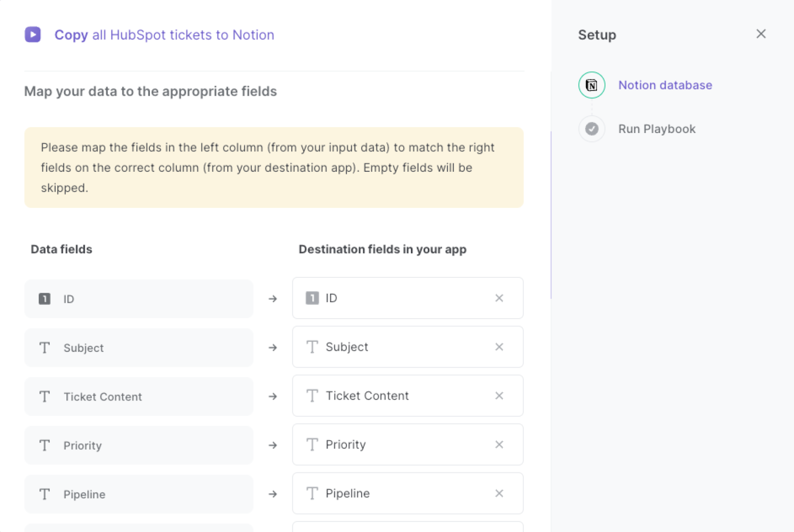Select the Ticket Content data field row
The width and height of the screenshot is (794, 532).
[139, 397]
